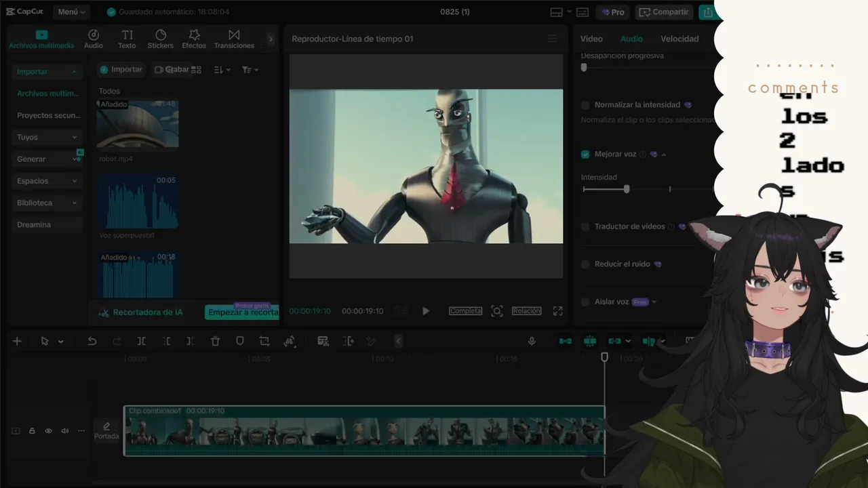Screen dimensions: 868x488
Task: Open the keyboard shortcuts icon
Action: click(583, 12)
